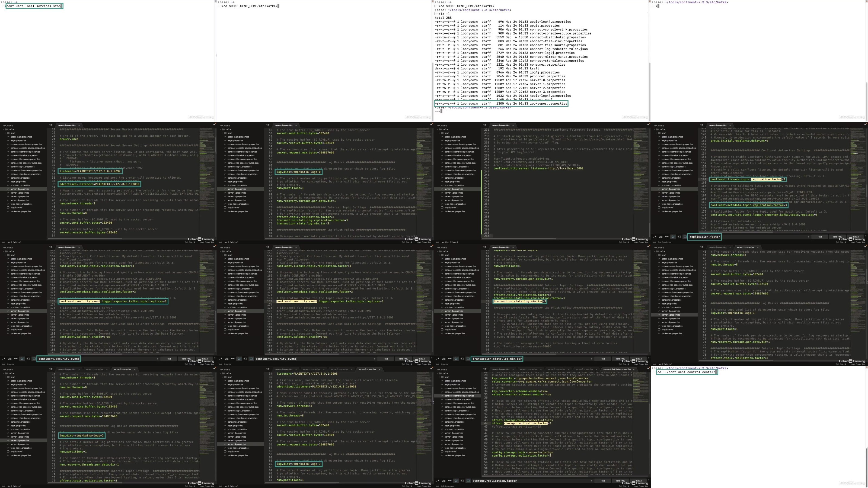Click "broker.id=0" line in editor
This screenshot has width=868, height=488.
point(69,139)
